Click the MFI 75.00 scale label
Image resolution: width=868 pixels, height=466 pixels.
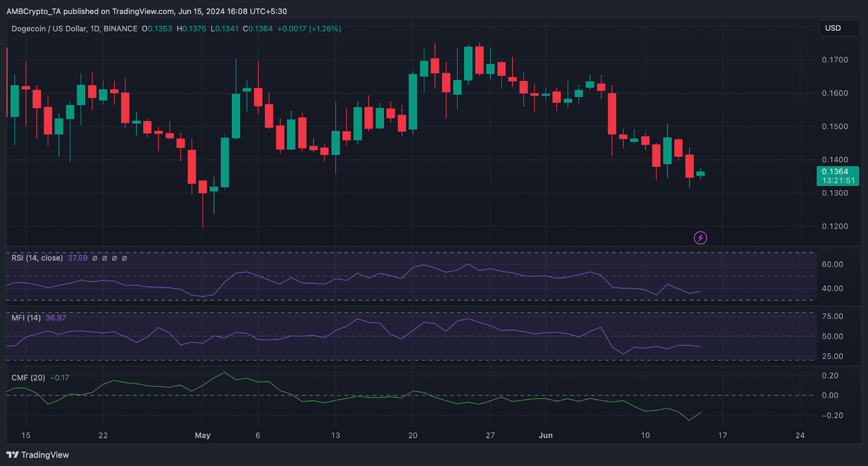click(832, 316)
